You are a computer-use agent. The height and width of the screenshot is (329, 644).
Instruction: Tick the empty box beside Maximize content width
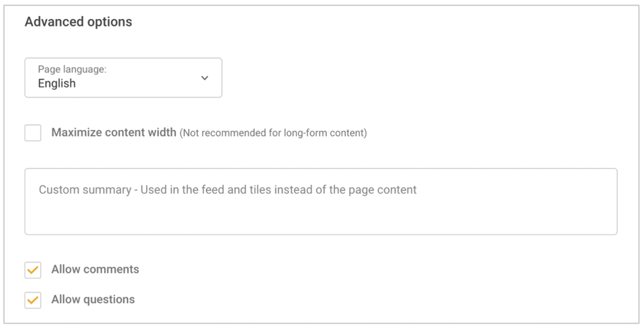pos(33,133)
